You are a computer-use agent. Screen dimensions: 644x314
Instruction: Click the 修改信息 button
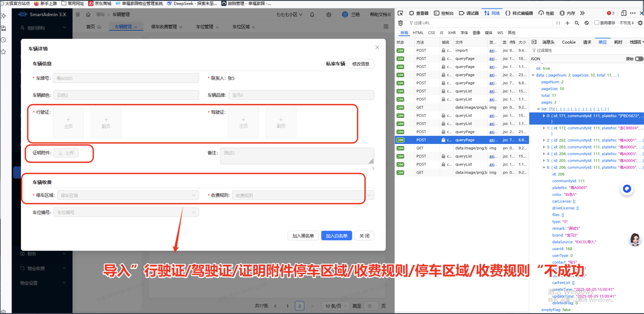tap(361, 64)
